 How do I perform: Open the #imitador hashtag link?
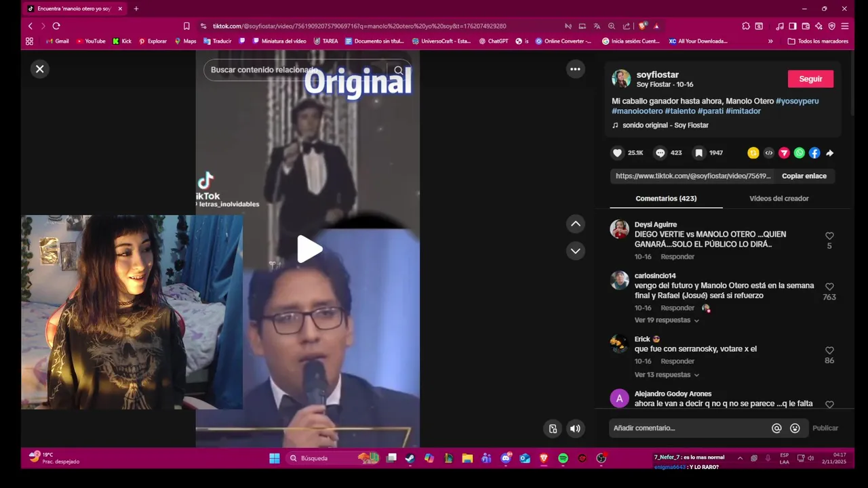[743, 111]
